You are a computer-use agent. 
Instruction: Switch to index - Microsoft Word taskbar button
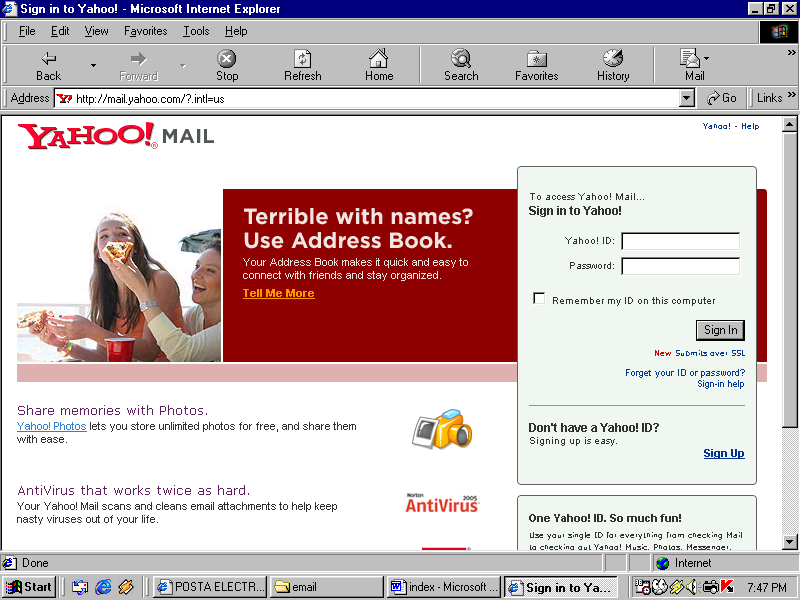[443, 587]
